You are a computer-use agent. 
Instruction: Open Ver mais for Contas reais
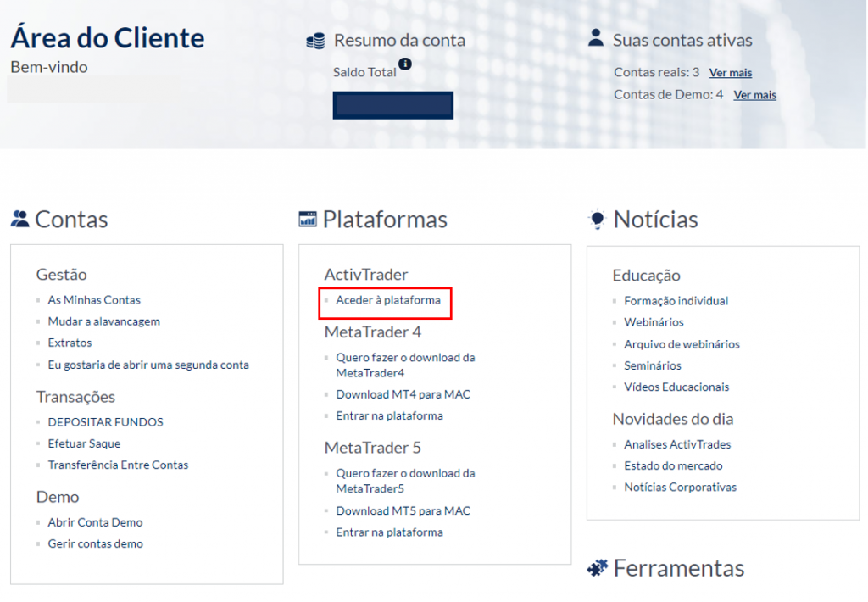point(730,73)
